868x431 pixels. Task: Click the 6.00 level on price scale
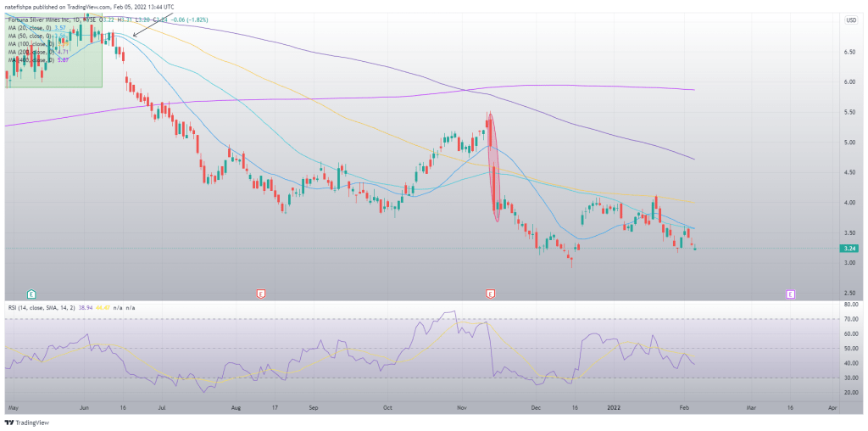[848, 82]
